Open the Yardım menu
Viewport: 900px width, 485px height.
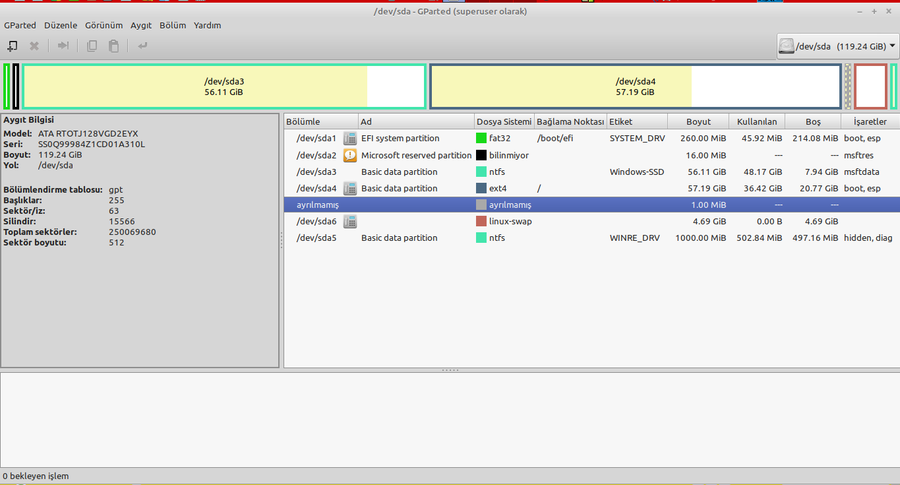pyautogui.click(x=207, y=25)
